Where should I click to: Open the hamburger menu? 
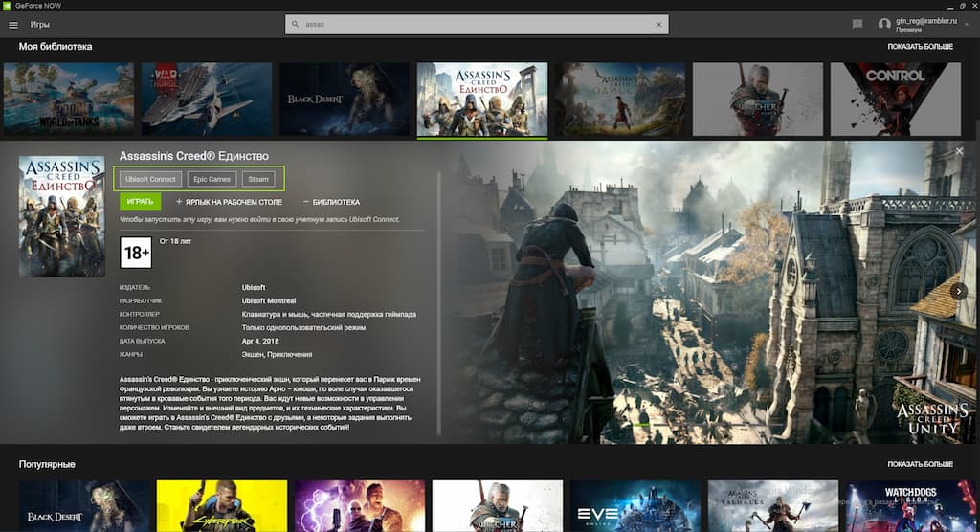(13, 25)
